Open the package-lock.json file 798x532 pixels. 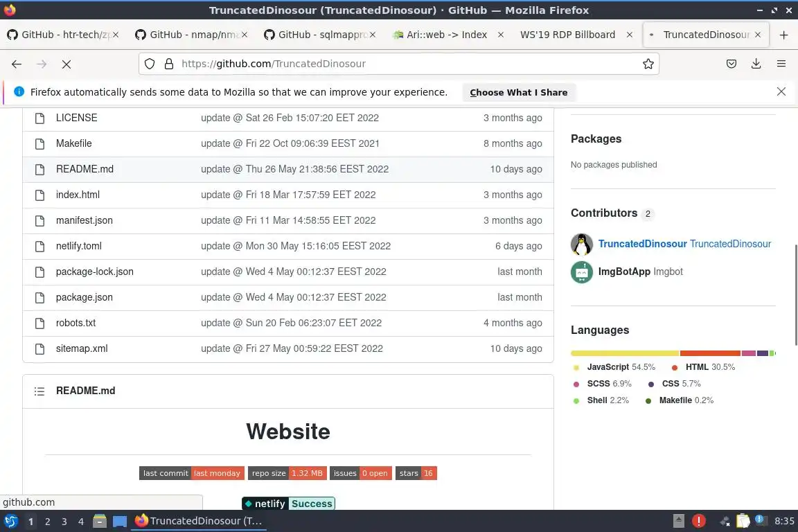[x=95, y=272]
